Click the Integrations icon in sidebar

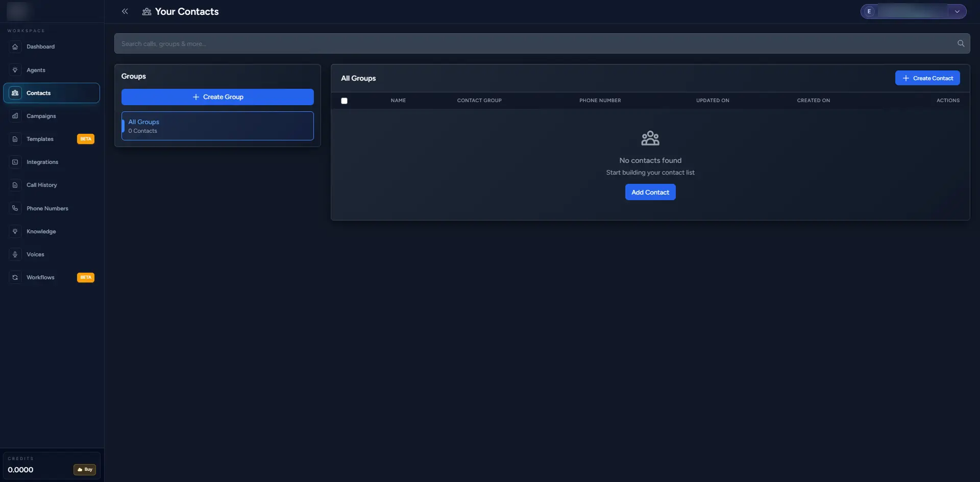[15, 162]
